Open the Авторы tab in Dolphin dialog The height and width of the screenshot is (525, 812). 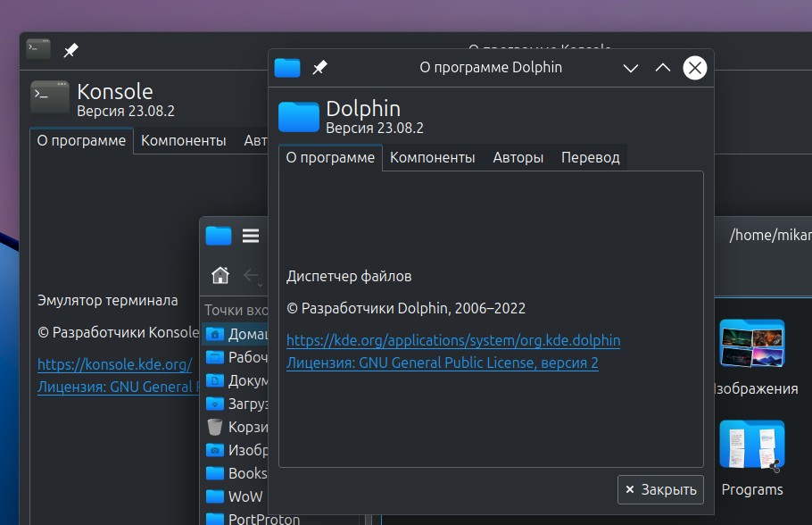(x=518, y=157)
